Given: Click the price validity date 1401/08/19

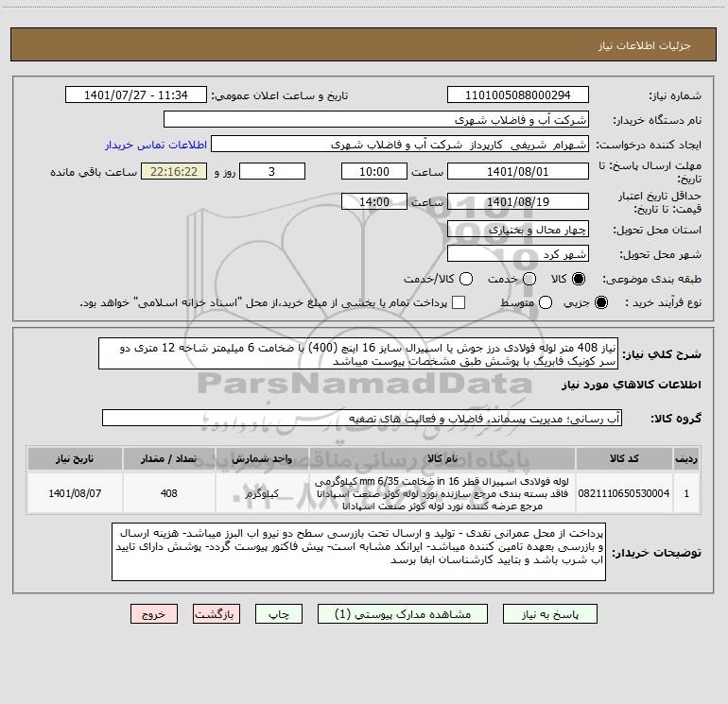Looking at the screenshot, I should (518, 201).
